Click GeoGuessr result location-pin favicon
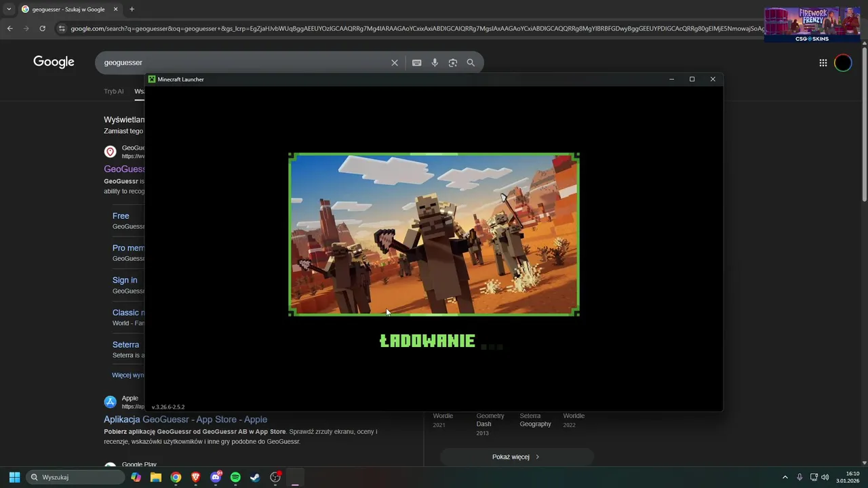Image resolution: width=868 pixels, height=488 pixels. (x=110, y=152)
